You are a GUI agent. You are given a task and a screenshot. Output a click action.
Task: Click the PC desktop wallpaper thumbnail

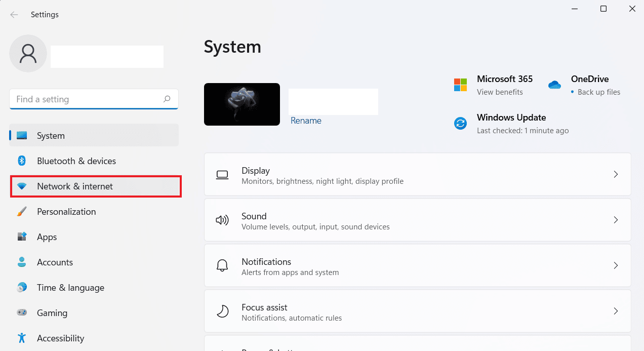(242, 104)
